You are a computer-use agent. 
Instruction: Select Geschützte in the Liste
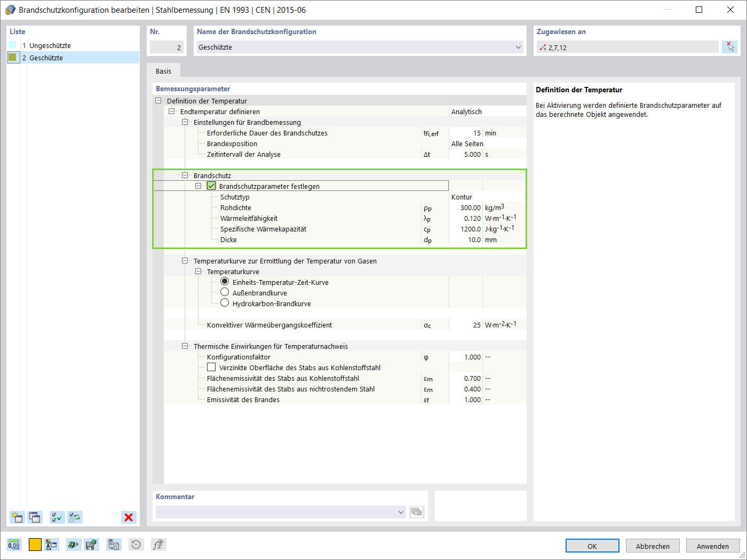point(46,58)
